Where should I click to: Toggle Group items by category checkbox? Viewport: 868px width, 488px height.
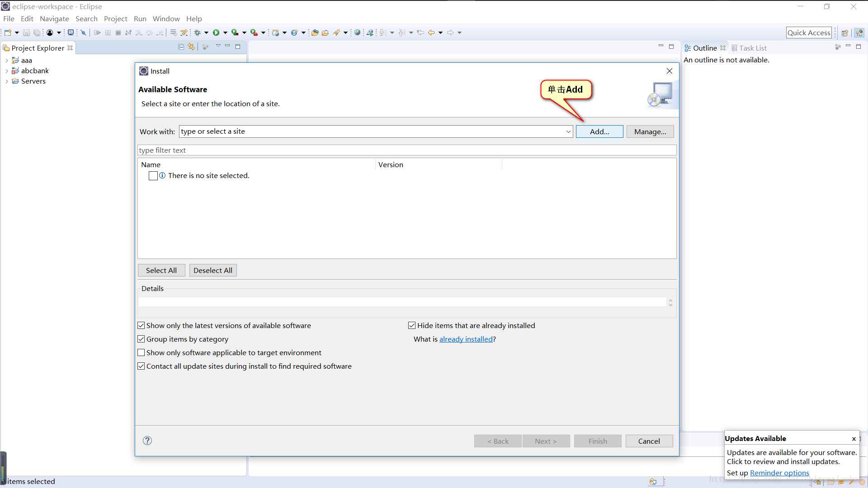141,339
